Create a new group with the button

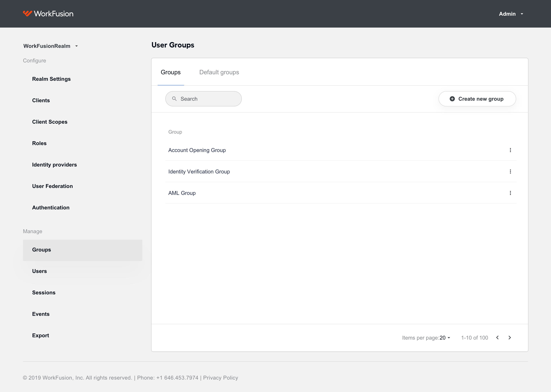(477, 99)
